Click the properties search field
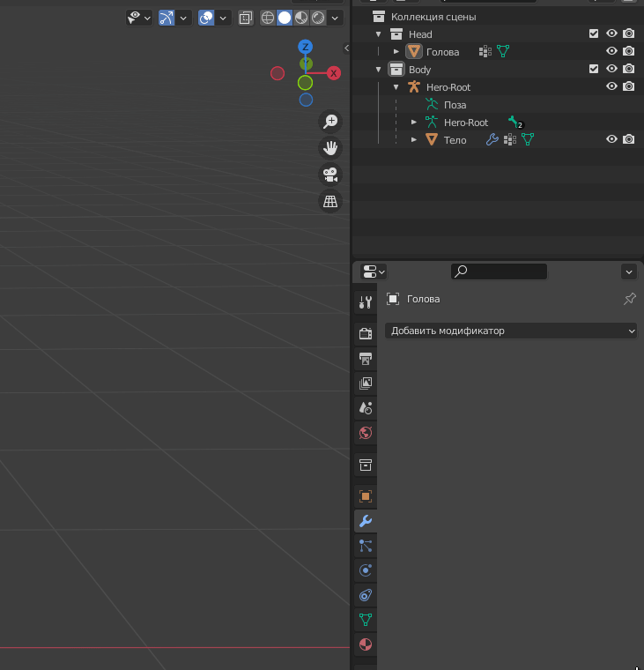 pos(499,272)
